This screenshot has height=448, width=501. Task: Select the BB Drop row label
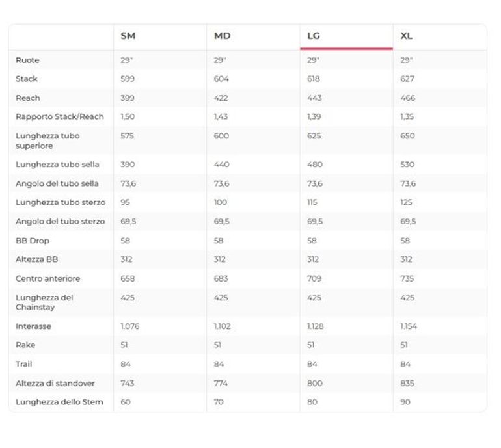click(x=33, y=241)
